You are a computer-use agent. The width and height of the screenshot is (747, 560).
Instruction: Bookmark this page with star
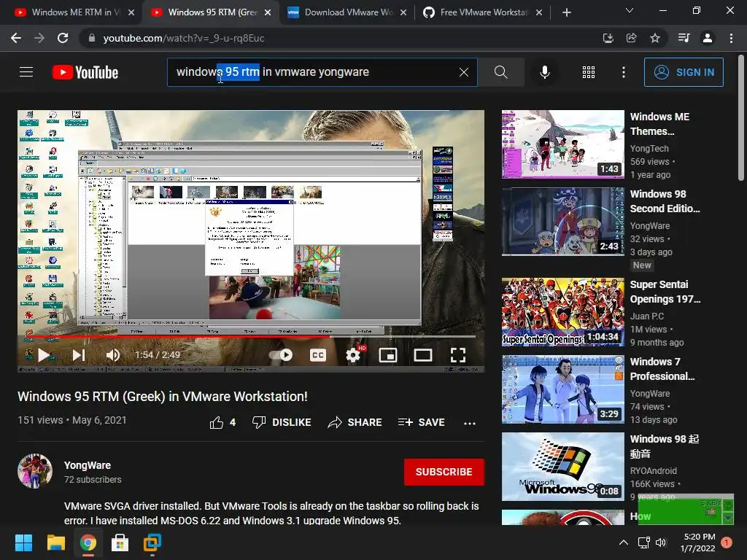[655, 38]
